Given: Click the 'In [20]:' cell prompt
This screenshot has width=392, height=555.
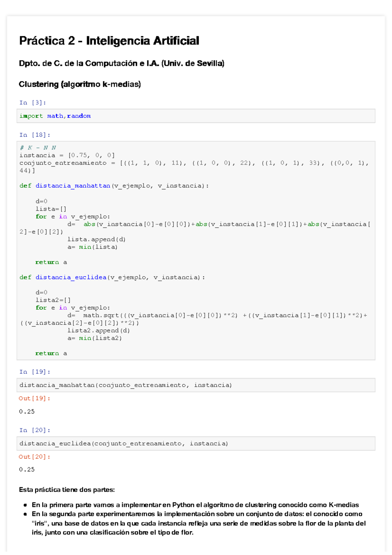Looking at the screenshot, I should point(35,430).
